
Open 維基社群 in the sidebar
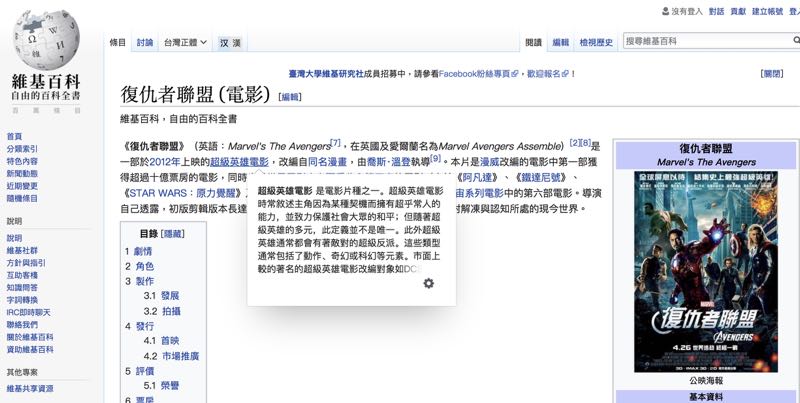22,250
